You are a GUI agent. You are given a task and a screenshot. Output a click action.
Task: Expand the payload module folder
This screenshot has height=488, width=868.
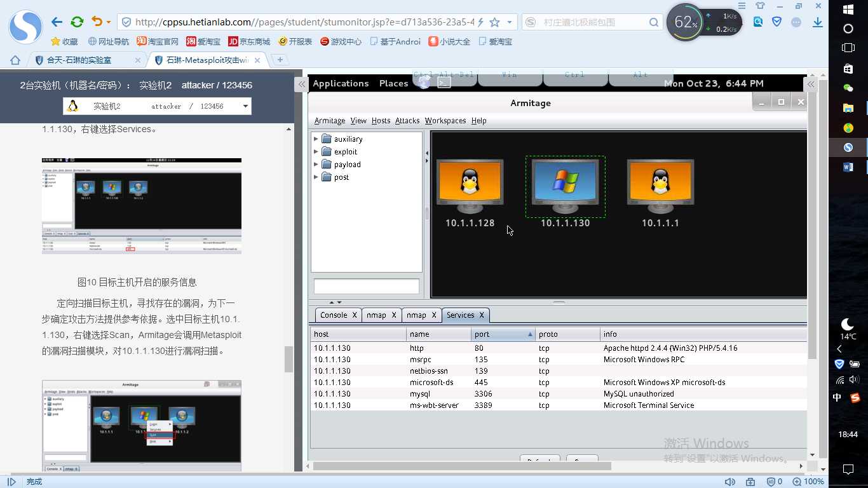point(316,164)
